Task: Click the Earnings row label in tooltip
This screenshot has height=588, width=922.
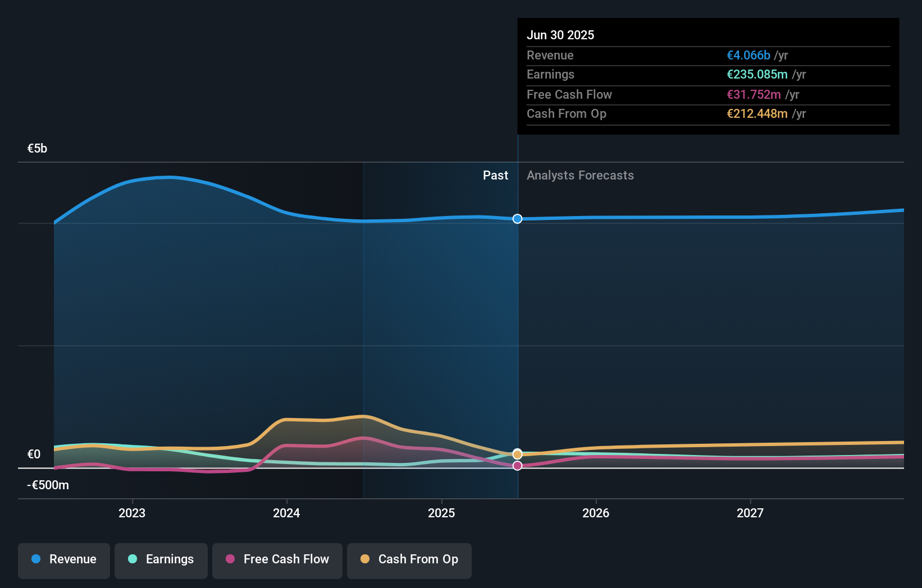Action: tap(550, 75)
